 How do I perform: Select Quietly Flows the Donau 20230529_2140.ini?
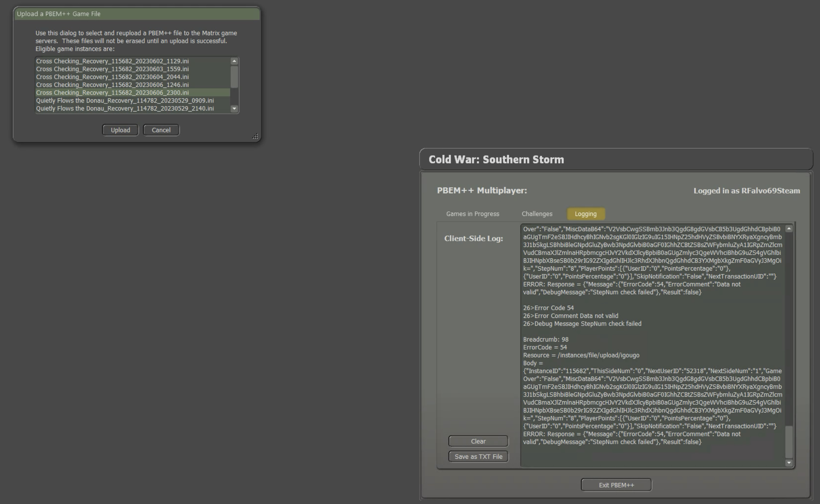(125, 108)
